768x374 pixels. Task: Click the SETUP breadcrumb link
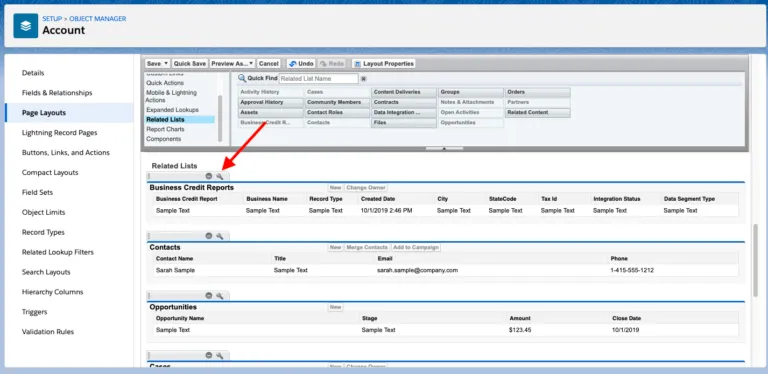point(52,19)
